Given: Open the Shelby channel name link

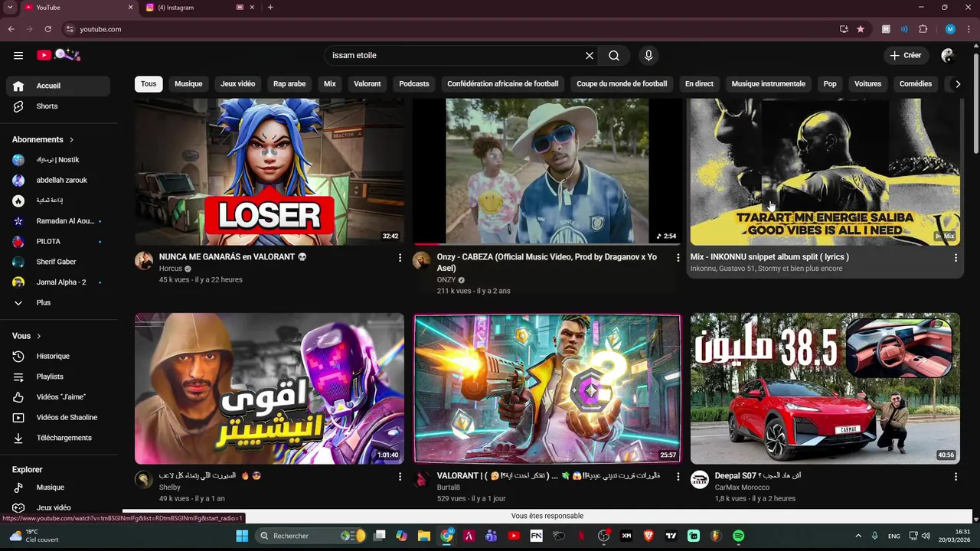Looking at the screenshot, I should click(x=170, y=487).
